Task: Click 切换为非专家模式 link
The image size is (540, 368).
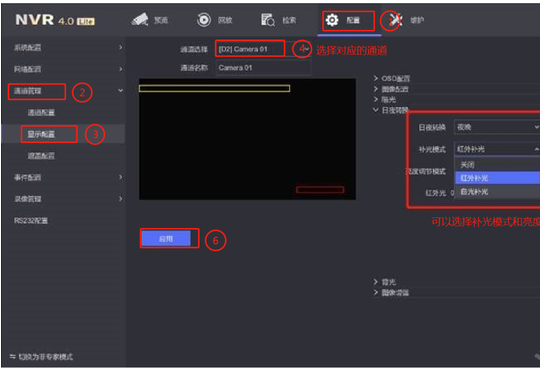Action: (x=45, y=357)
